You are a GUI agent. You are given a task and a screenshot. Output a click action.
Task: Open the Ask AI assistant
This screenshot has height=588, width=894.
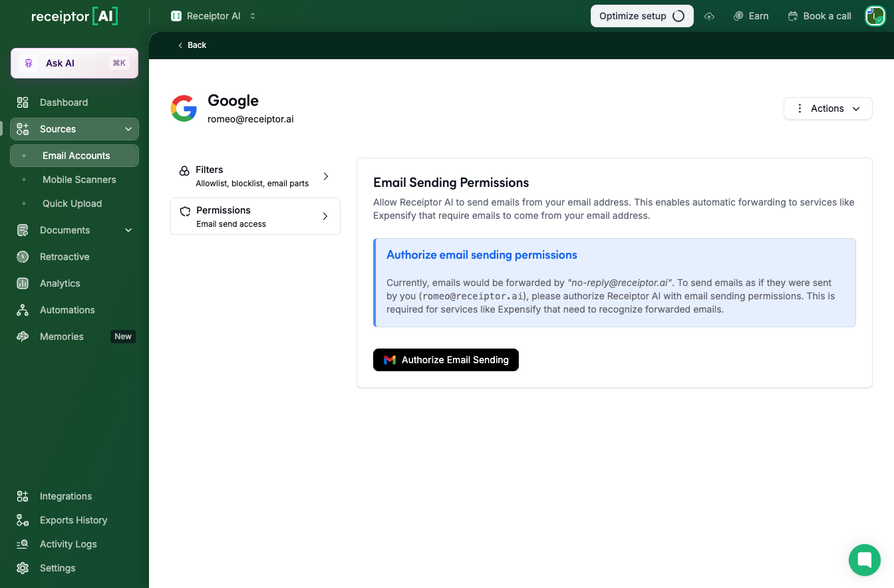click(74, 63)
